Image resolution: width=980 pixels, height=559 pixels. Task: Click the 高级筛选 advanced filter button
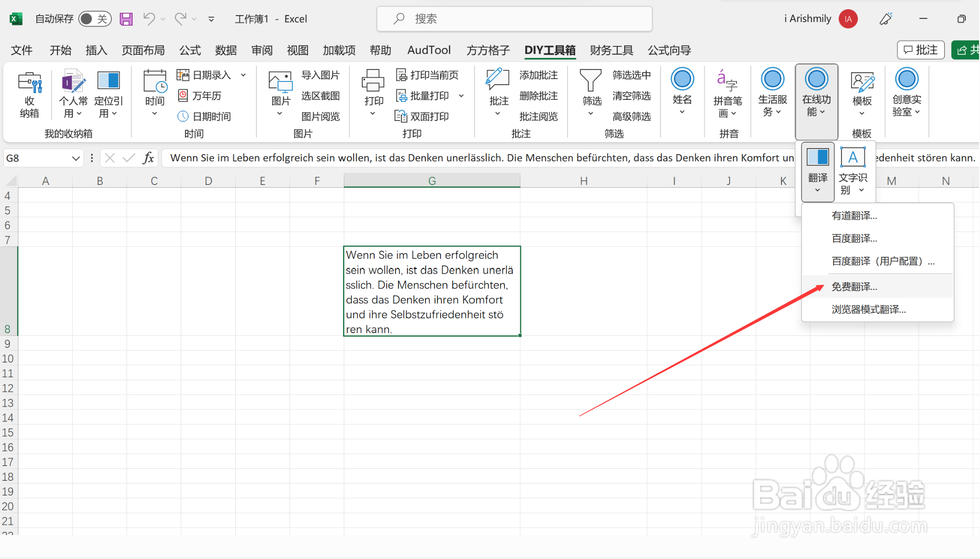pos(631,116)
